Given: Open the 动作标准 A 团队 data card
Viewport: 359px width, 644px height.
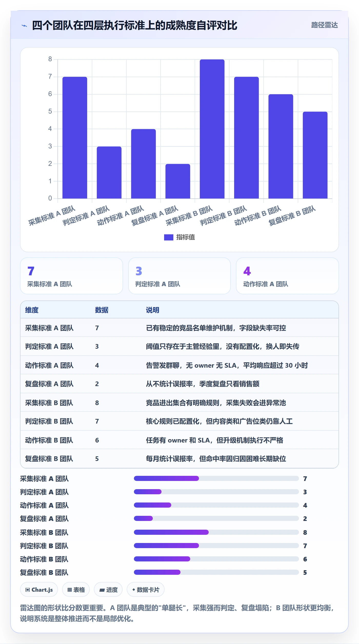Looking at the screenshot, I should [287, 276].
